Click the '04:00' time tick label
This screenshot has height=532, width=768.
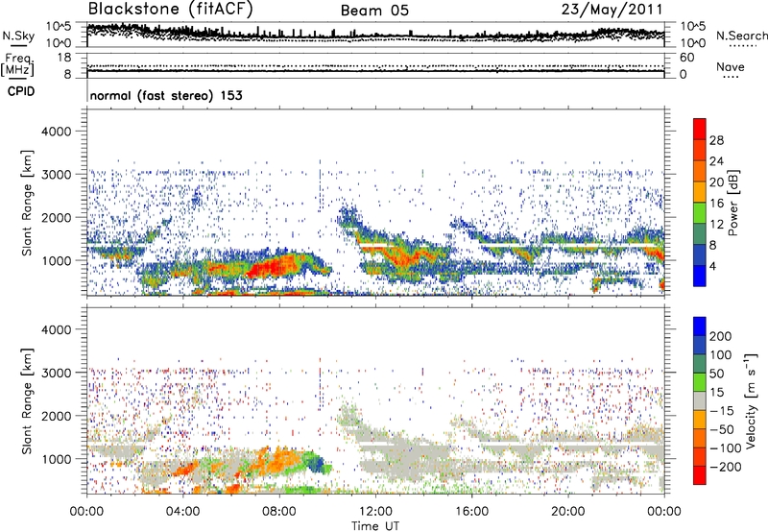click(182, 512)
